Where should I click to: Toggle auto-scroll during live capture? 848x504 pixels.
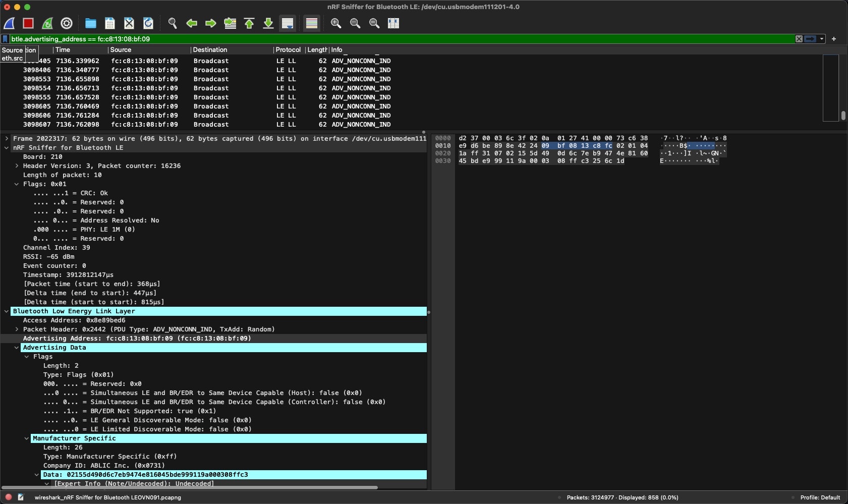(x=288, y=23)
